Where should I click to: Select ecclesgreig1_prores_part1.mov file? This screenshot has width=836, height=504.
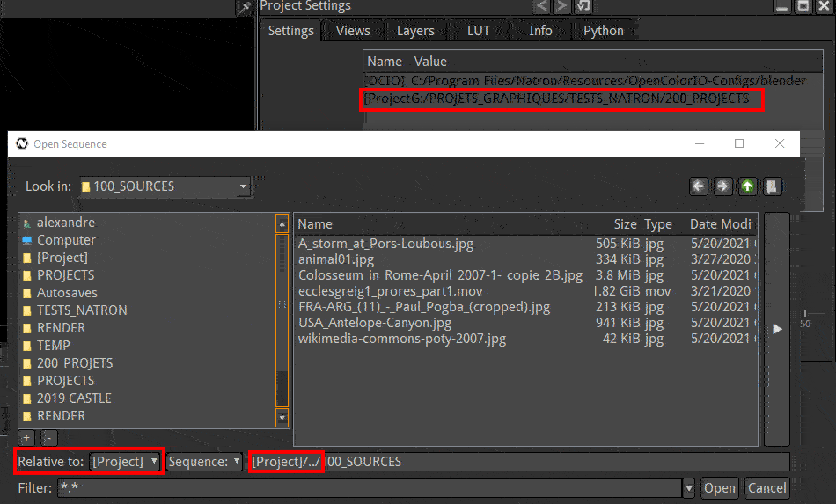pyautogui.click(x=390, y=291)
